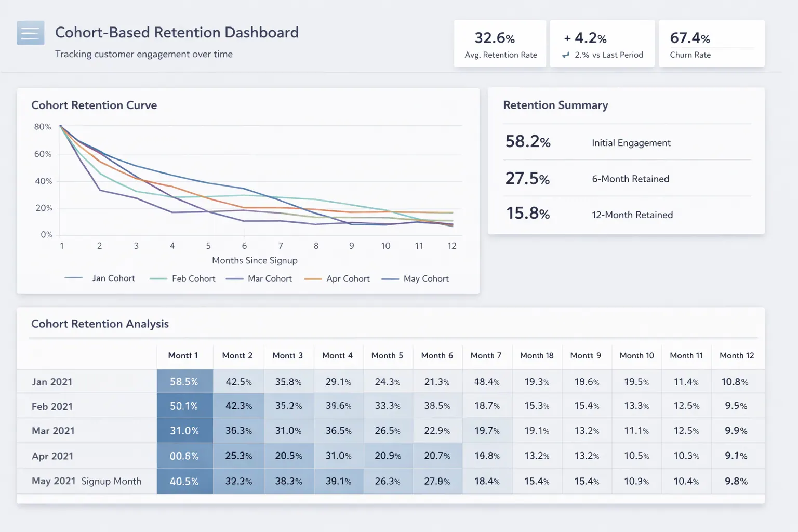Viewport: 798px width, 532px height.
Task: Open the Churn Rate summary card
Action: tap(711, 43)
